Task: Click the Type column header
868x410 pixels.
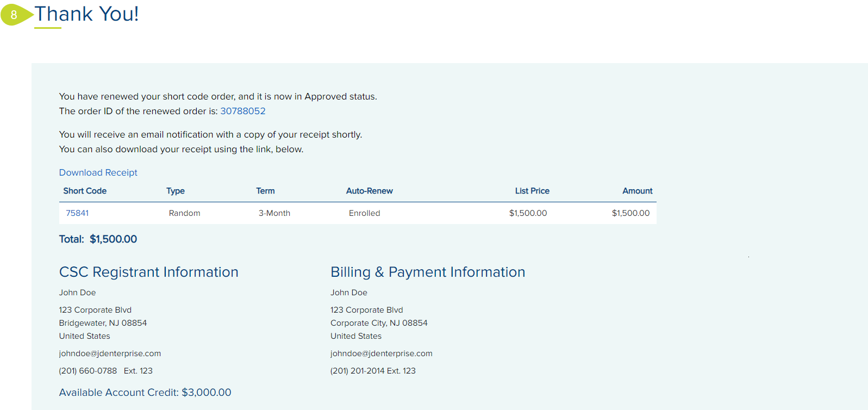Action: point(176,191)
